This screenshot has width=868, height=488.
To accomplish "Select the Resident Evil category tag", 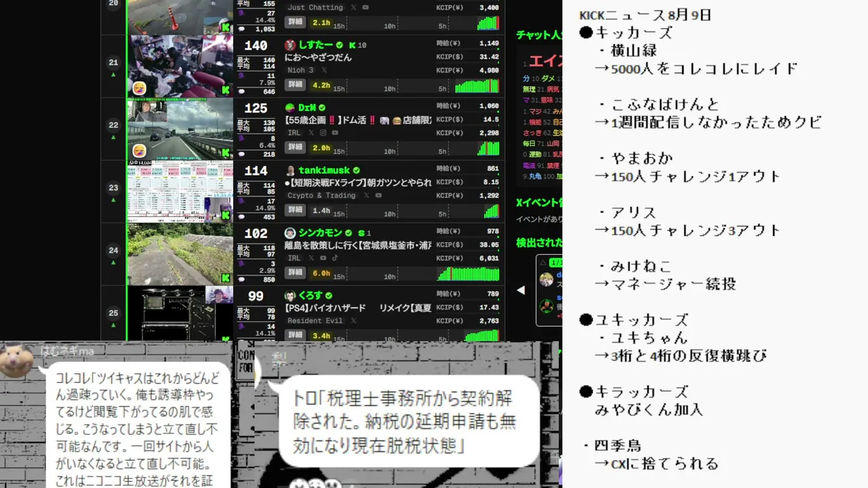I will [x=315, y=321].
